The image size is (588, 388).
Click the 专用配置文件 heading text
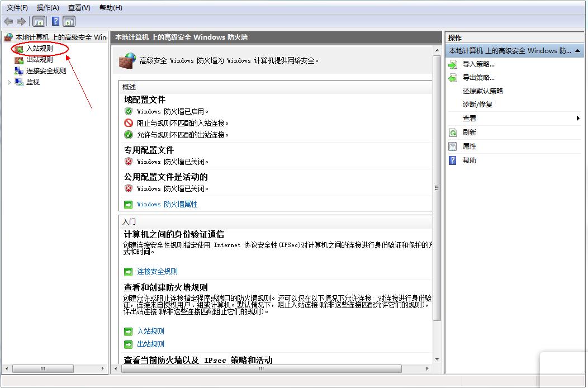point(149,150)
